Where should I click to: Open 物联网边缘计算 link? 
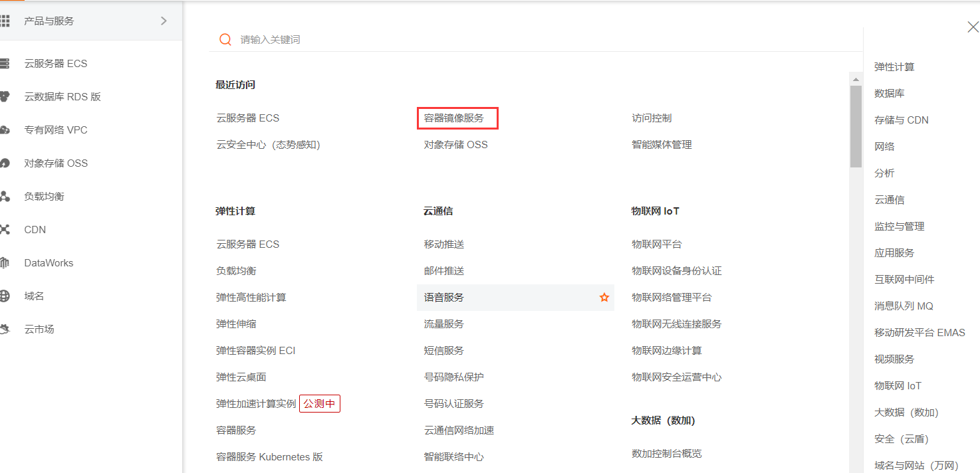(x=667, y=351)
